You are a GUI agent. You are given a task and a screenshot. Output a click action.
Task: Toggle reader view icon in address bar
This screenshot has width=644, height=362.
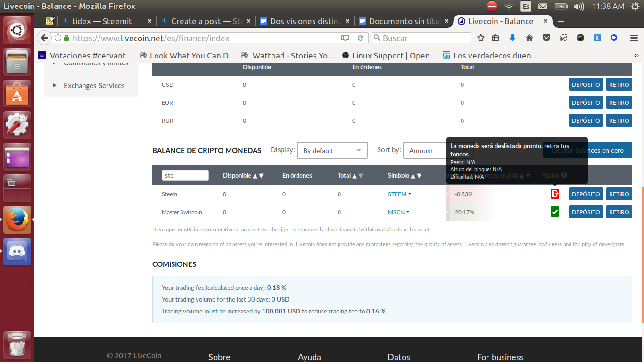pos(345,38)
